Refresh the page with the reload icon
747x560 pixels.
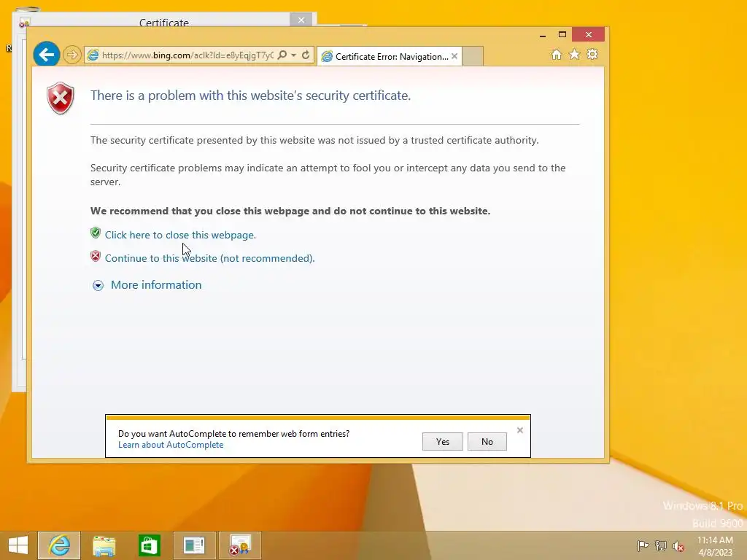(306, 55)
